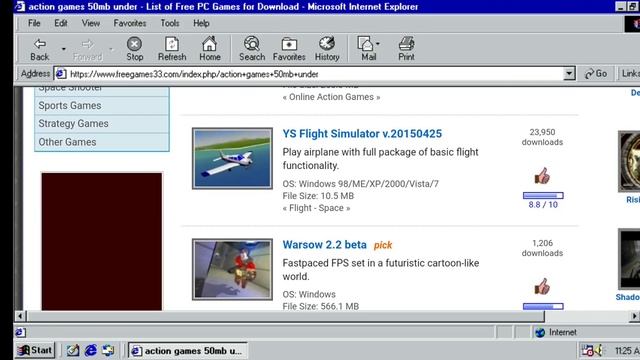The height and width of the screenshot is (360, 640).
Task: Click the page icon in Address bar
Action: pyautogui.click(x=61, y=74)
